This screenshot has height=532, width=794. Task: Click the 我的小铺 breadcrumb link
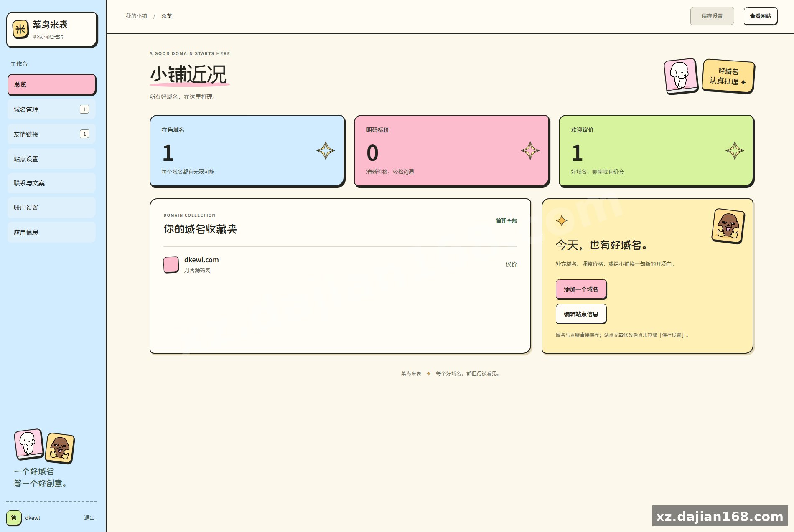(x=136, y=16)
